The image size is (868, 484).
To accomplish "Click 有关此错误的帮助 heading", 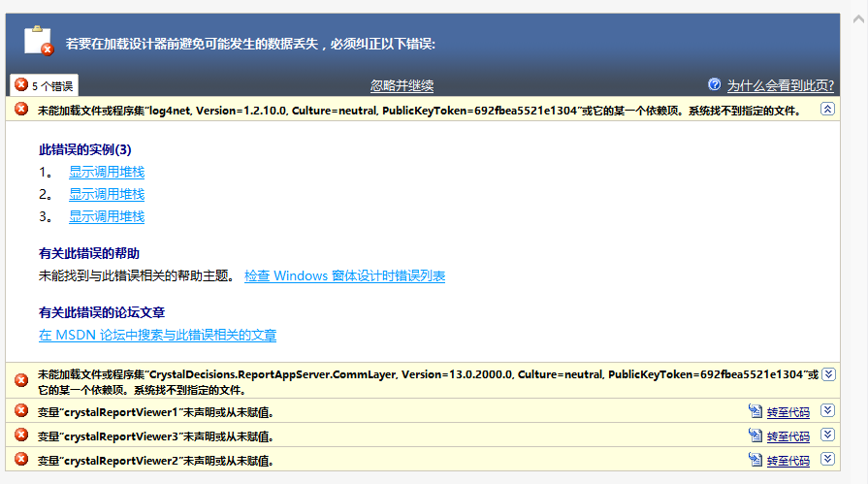I will (88, 253).
